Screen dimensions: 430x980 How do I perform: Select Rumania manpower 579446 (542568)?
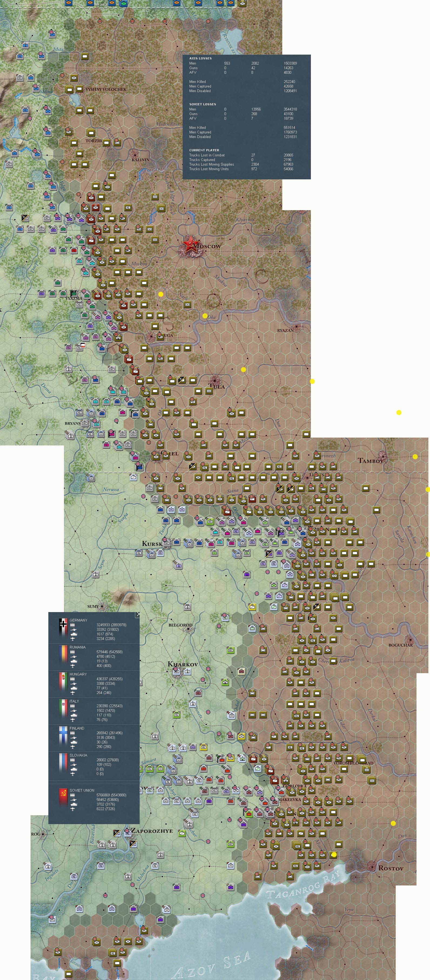[x=110, y=652]
